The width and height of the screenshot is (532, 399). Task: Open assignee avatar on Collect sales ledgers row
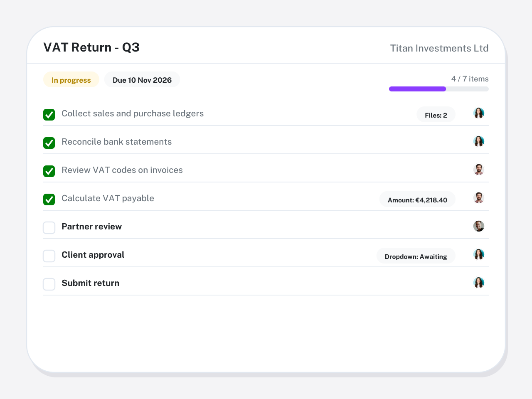pos(479,113)
